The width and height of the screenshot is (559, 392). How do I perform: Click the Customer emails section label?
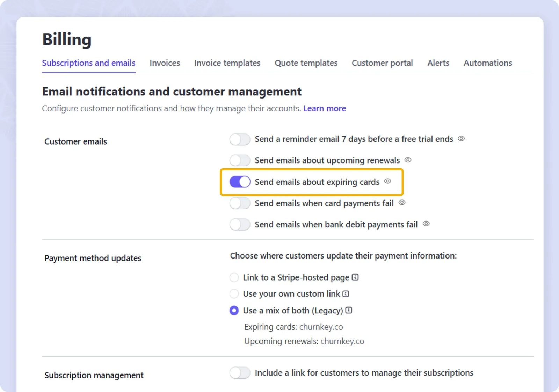[x=75, y=141]
